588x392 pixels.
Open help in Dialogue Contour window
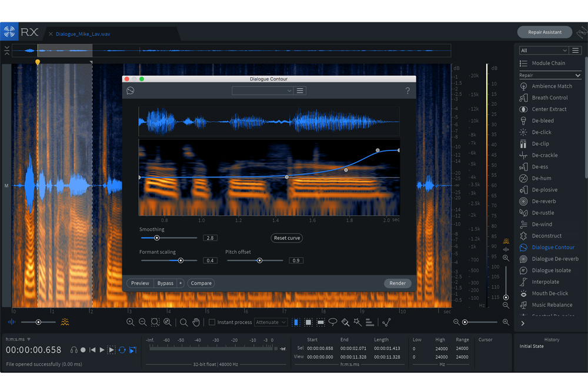(407, 91)
